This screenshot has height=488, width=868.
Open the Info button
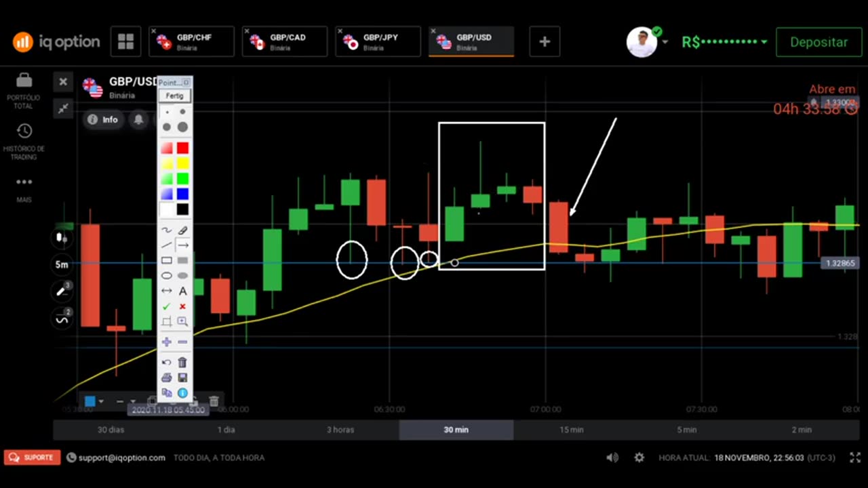[102, 119]
